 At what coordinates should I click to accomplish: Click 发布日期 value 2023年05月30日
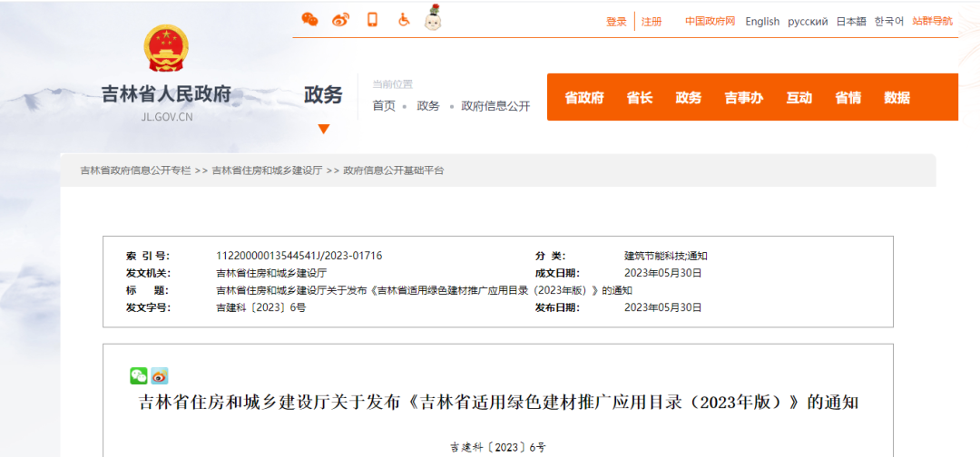click(663, 307)
